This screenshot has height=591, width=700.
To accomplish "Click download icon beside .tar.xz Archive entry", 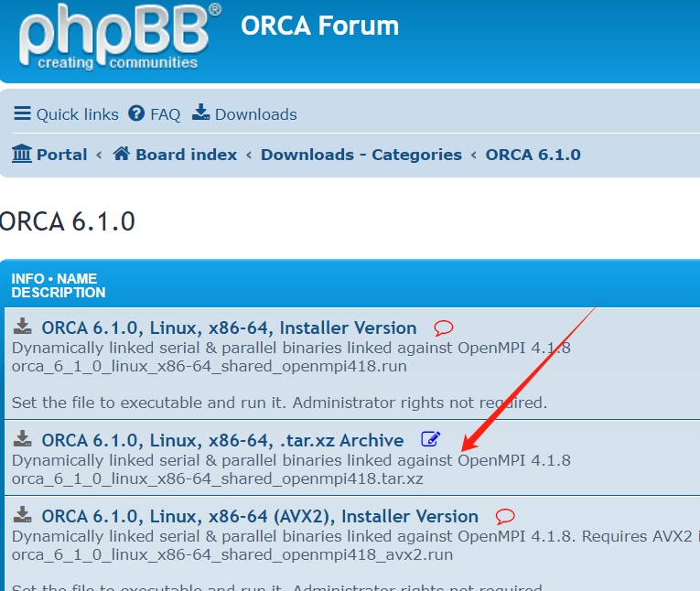I will pos(24,440).
